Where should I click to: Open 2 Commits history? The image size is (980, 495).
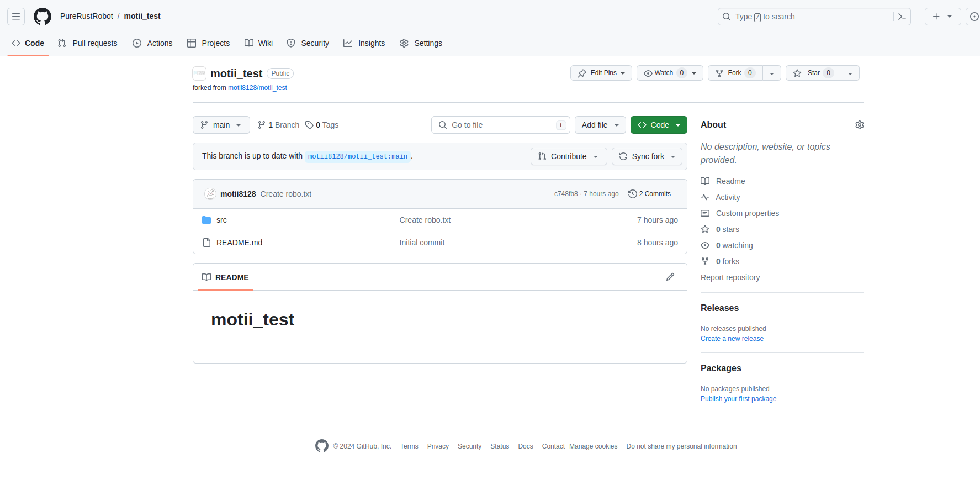(x=650, y=194)
